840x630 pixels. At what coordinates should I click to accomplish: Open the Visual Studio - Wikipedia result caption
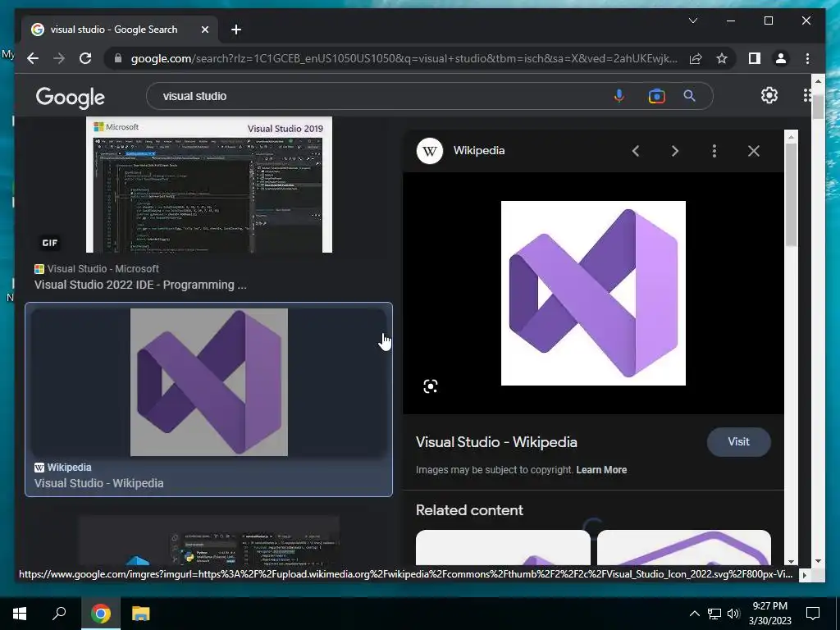pyautogui.click(x=98, y=483)
